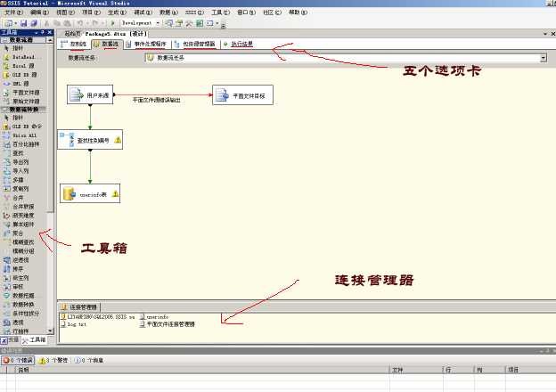Select 百分比抽样 transformation in toolbox
The width and height of the screenshot is (556, 392).
pyautogui.click(x=21, y=144)
